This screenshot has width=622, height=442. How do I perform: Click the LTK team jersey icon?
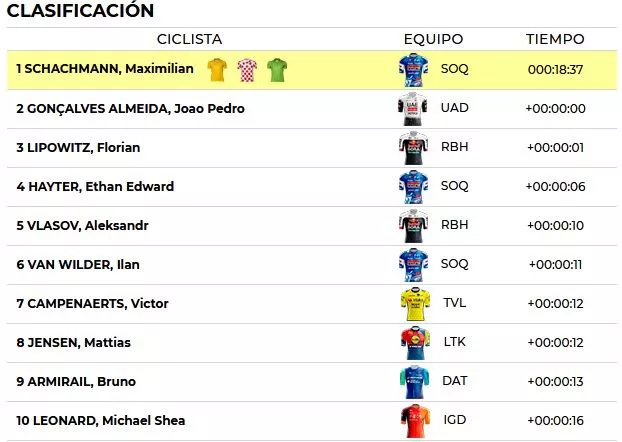point(413,343)
